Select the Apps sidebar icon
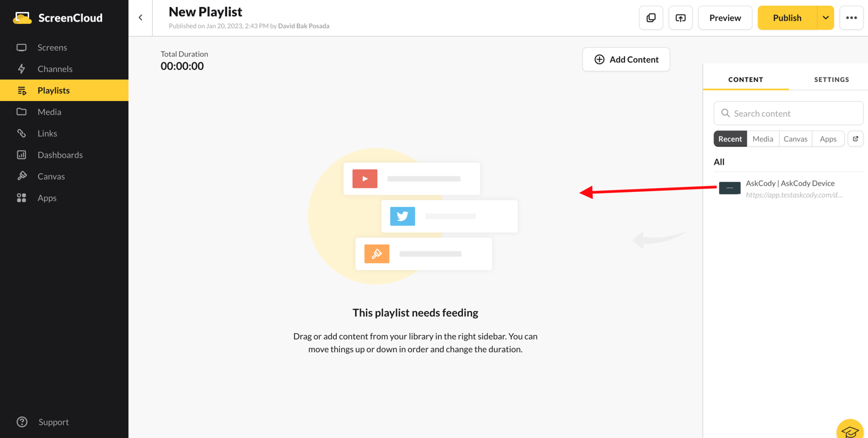 click(x=48, y=198)
